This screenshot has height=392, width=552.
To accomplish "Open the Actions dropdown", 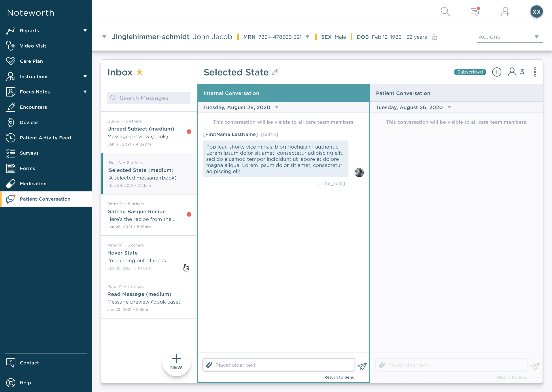I will 509,37.
